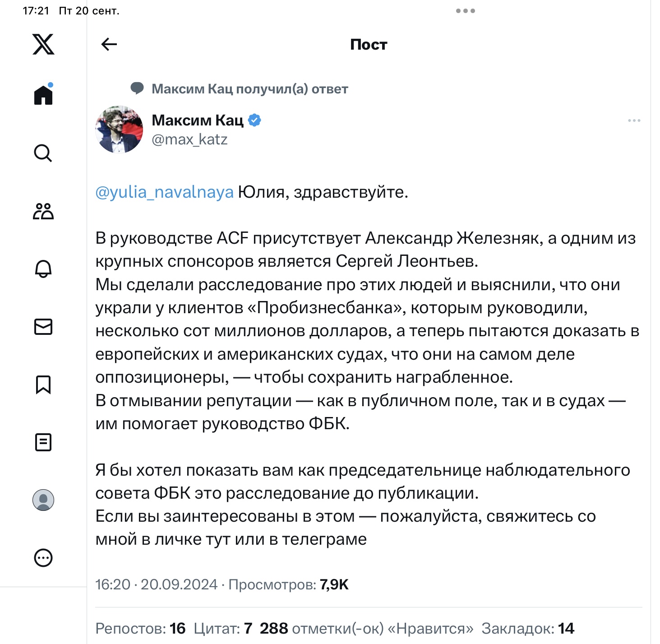Open the three-dot multitasking menu at top
Image resolution: width=660 pixels, height=644 pixels.
(x=465, y=11)
